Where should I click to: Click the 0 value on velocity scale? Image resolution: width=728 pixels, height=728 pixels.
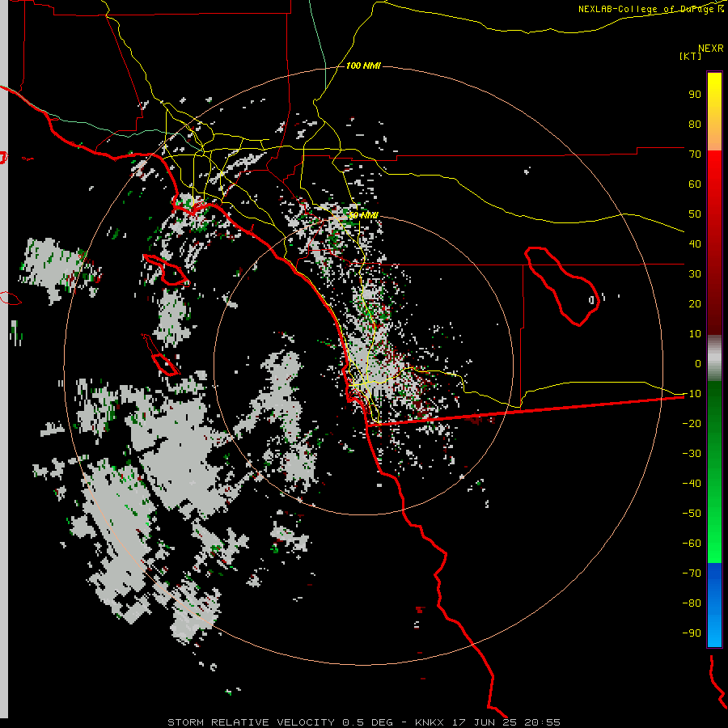698,363
